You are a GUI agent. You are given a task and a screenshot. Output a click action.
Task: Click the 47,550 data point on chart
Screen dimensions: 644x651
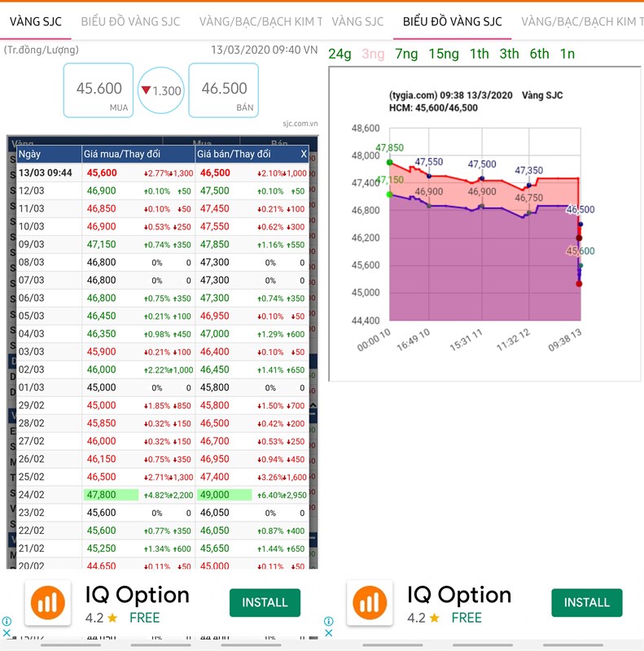[x=429, y=177]
